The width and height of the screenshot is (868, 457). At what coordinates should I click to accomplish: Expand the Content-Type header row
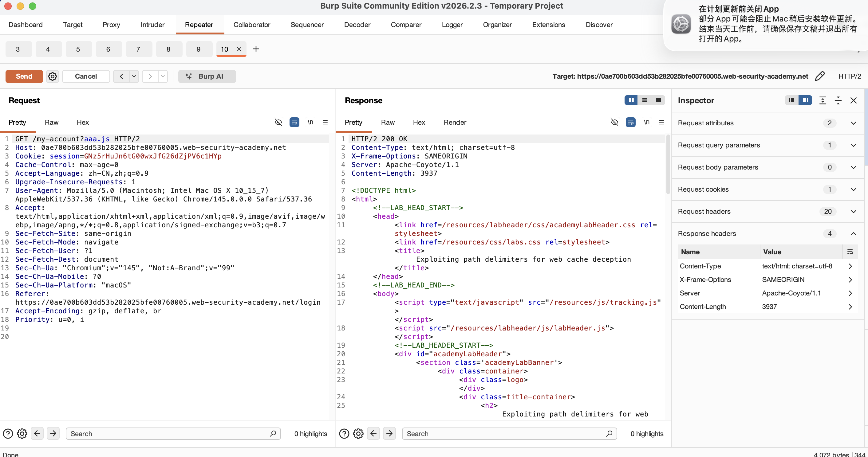tap(850, 266)
